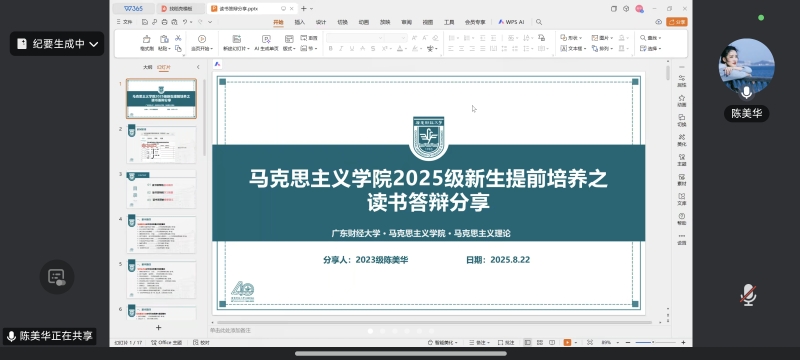This screenshot has height=360, width=800.
Task: Click the help question icon in right sidebar
Action: click(682, 216)
